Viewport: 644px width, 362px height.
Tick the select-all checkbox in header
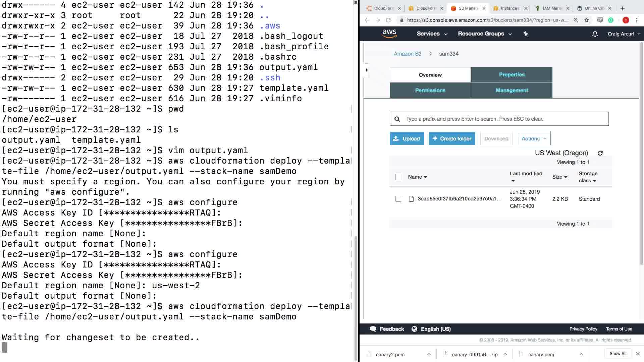[x=398, y=177]
